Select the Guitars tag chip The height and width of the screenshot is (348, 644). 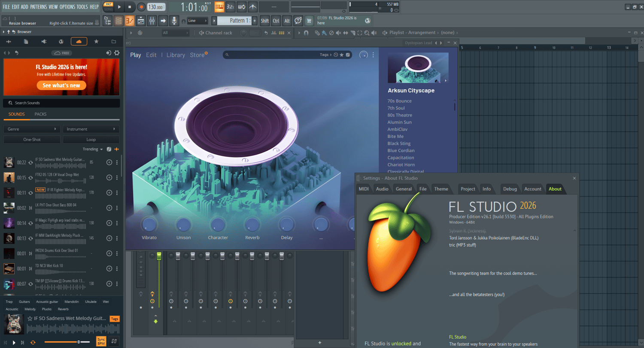click(x=24, y=302)
